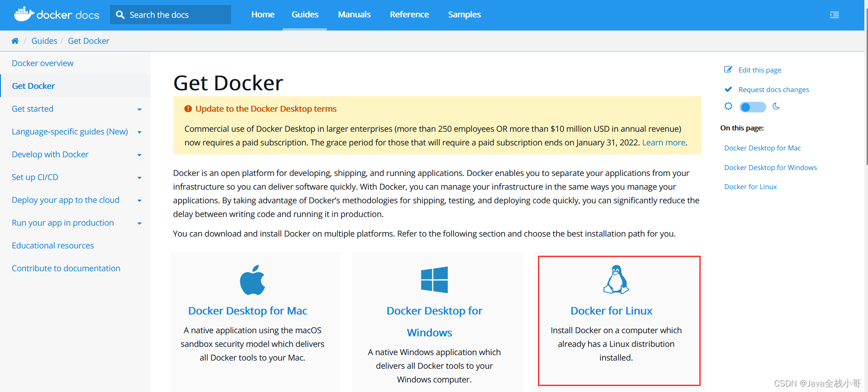The width and height of the screenshot is (868, 392).
Task: Open the Guides tab
Action: click(x=305, y=15)
